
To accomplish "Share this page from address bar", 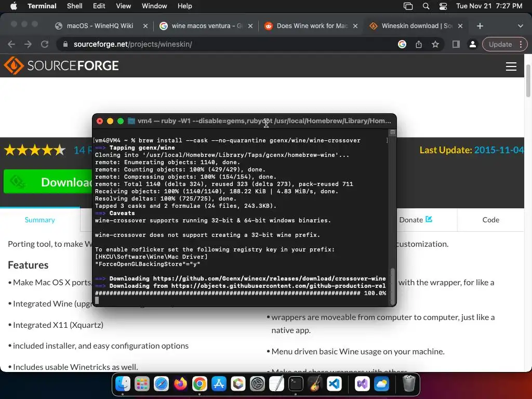I will pyautogui.click(x=419, y=44).
